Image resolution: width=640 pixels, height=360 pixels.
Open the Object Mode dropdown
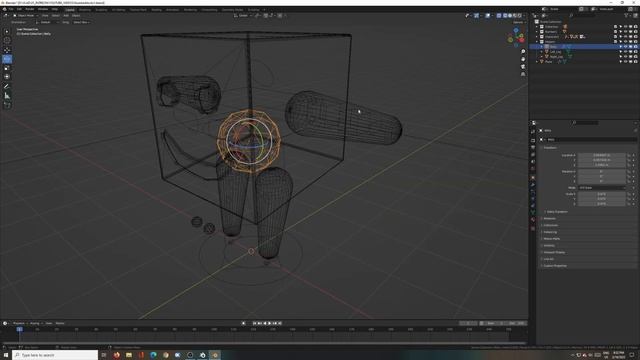[25, 16]
